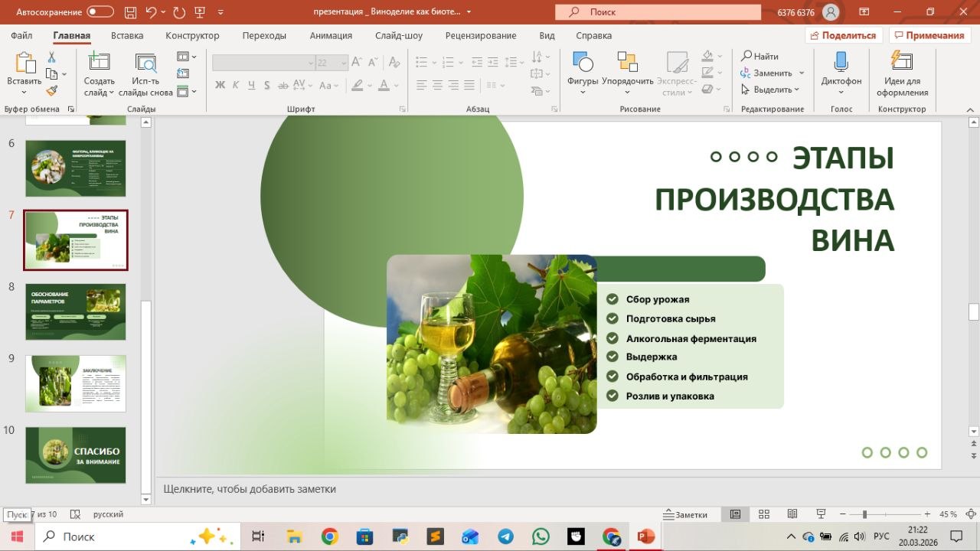
Task: Undo the last action in the Quick Access bar
Action: tap(151, 11)
